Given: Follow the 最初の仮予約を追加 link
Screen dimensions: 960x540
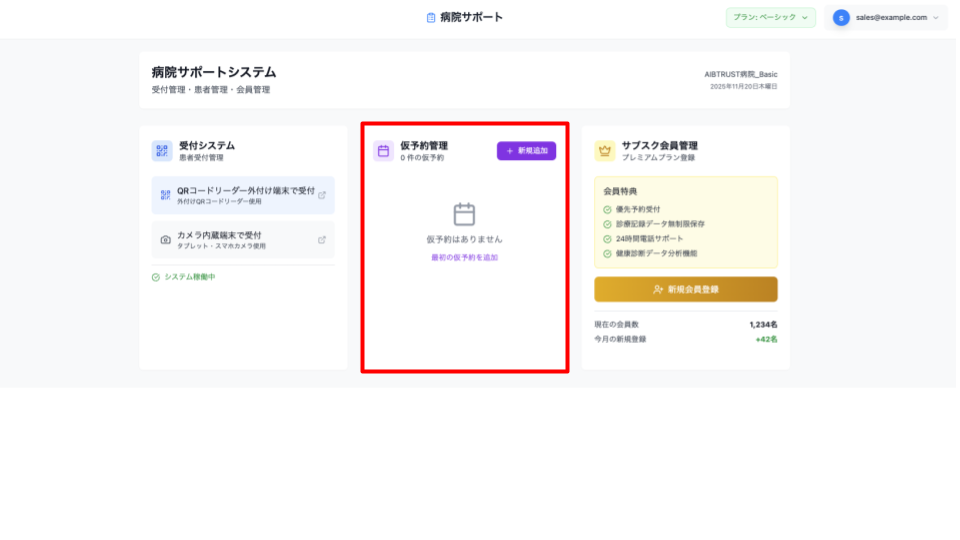Looking at the screenshot, I should tap(464, 258).
